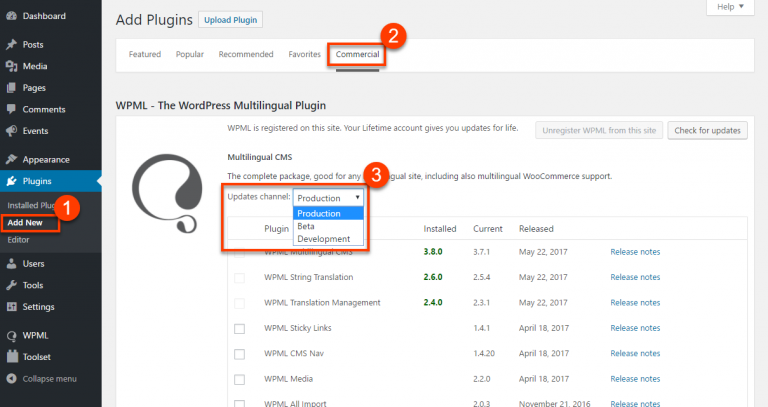Open Release notes for WPML Sticky Links
Image resolution: width=768 pixels, height=407 pixels.
click(635, 328)
